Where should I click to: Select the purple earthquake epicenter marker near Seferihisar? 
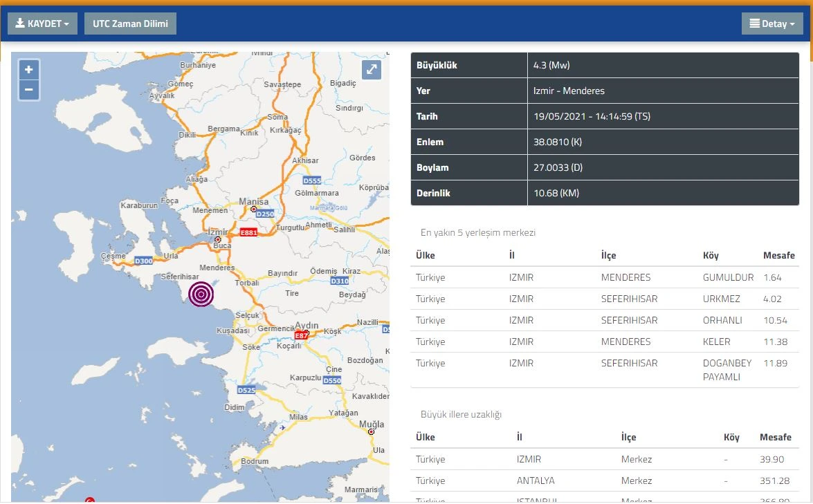[x=201, y=293]
